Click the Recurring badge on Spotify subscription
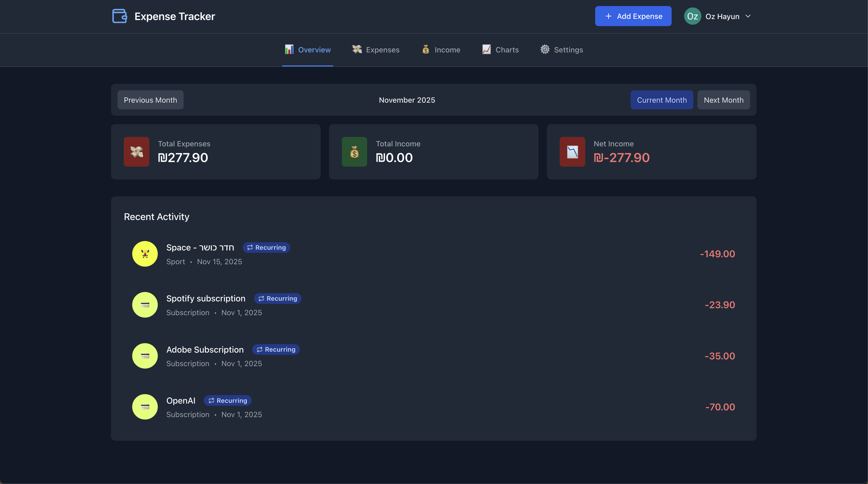This screenshot has width=868, height=484. coord(278,299)
